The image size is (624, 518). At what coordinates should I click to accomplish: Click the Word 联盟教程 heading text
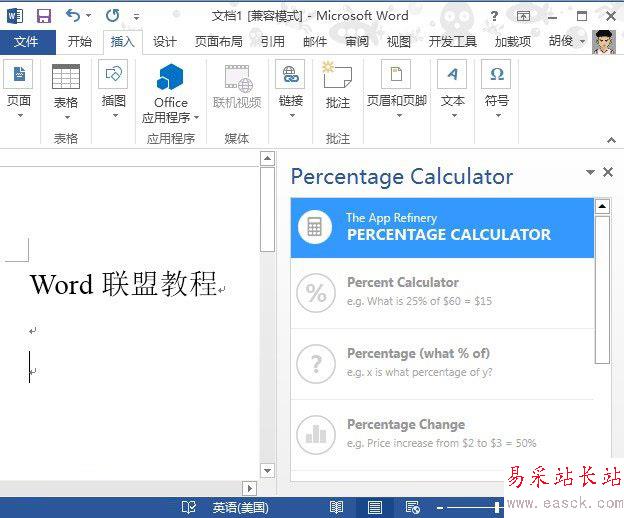pos(123,284)
